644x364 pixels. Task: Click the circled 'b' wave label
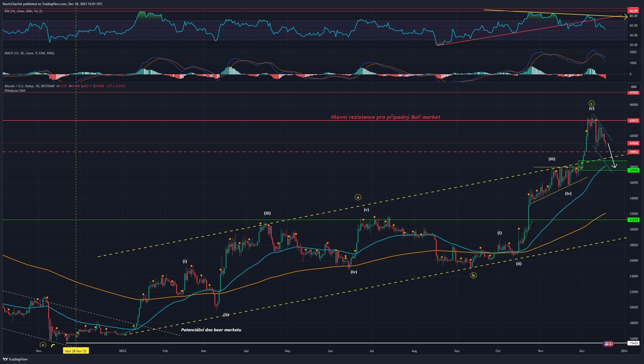473,275
